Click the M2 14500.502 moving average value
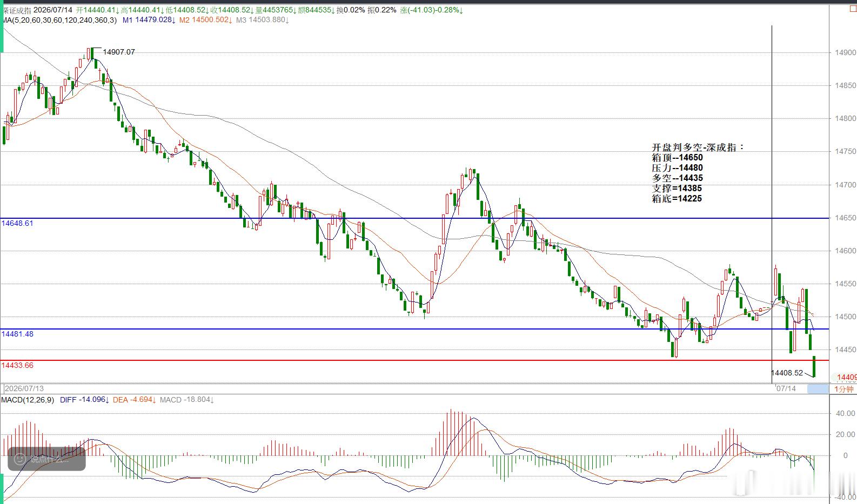The image size is (857, 504). coord(206,20)
